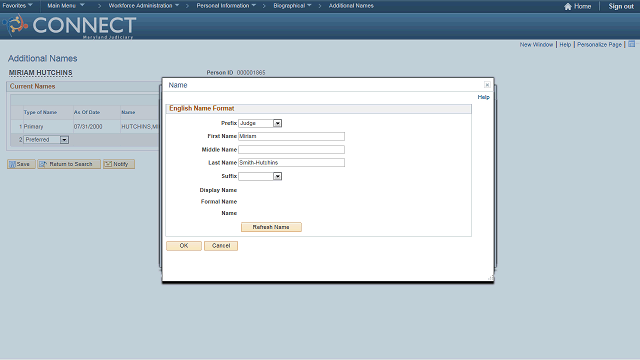Click the As Of Date column header
Screen dimensions: 640x360
pyautogui.click(x=87, y=112)
